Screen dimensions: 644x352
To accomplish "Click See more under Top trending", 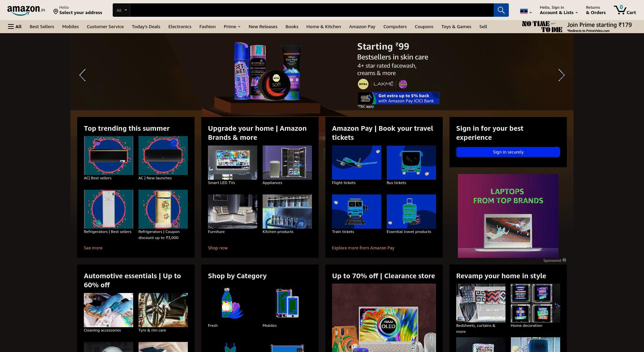I will 93,248.
